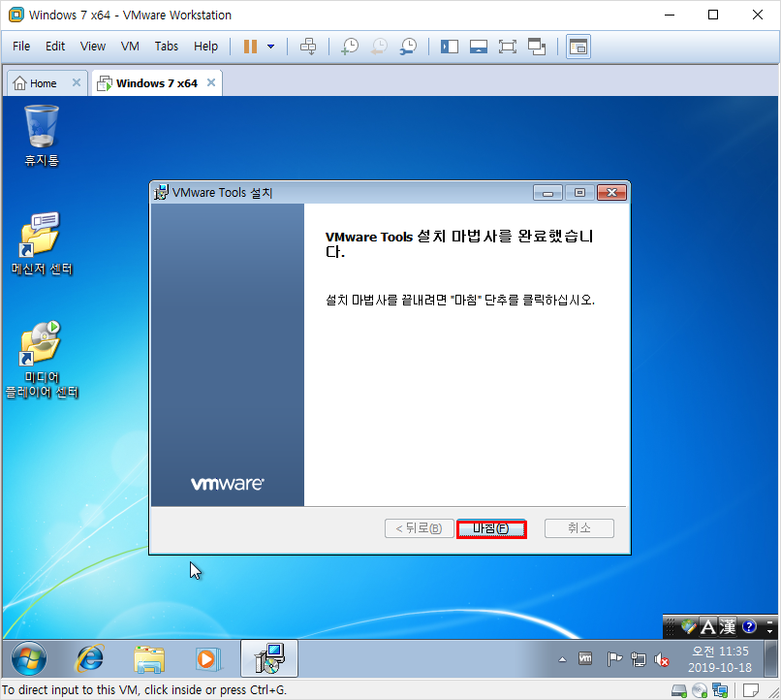Image resolution: width=781 pixels, height=700 pixels.
Task: Toggle the thumbnail bar view icon
Action: [x=478, y=47]
